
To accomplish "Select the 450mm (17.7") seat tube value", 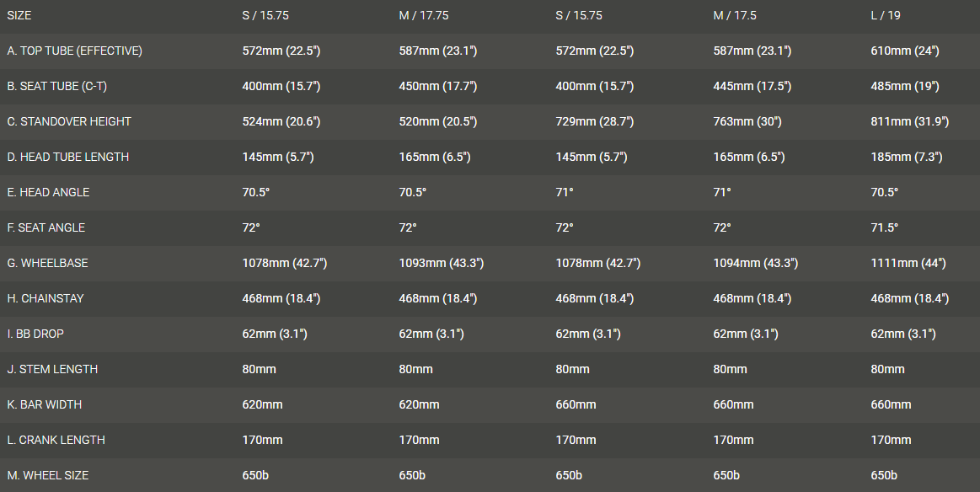I will click(437, 87).
